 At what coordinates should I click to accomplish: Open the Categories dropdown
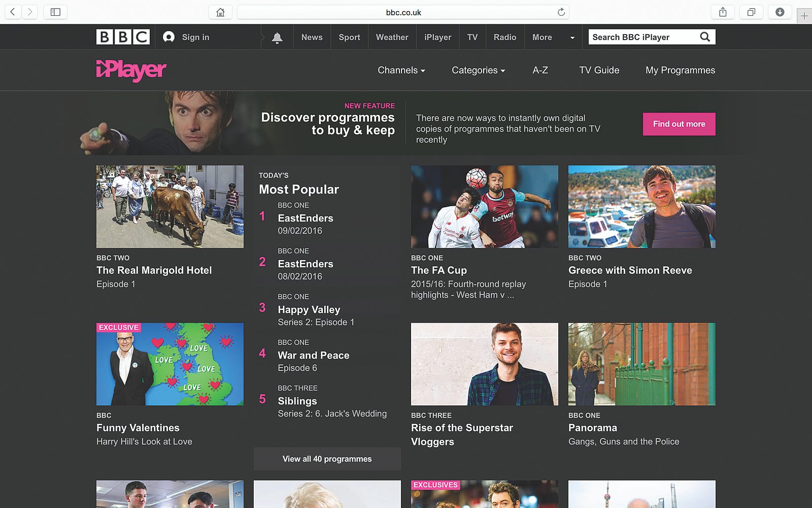(478, 70)
